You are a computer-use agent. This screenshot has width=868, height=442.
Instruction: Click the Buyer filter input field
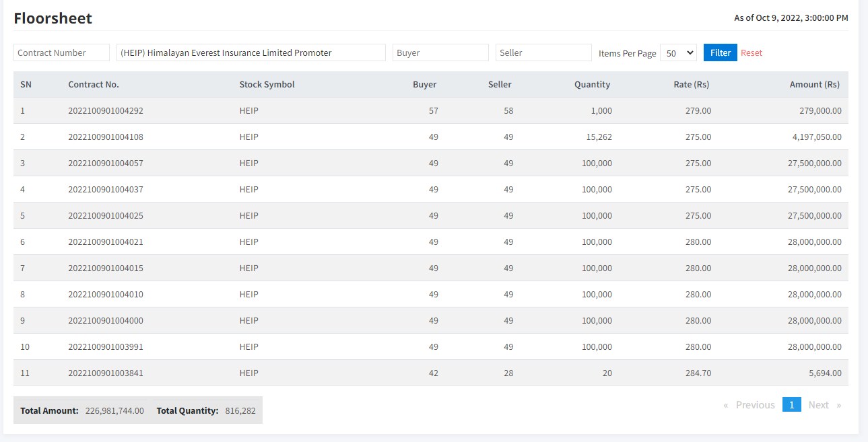[440, 52]
